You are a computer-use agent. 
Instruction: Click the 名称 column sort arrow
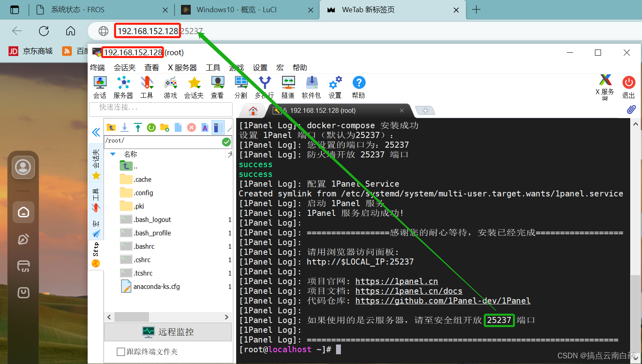click(113, 154)
